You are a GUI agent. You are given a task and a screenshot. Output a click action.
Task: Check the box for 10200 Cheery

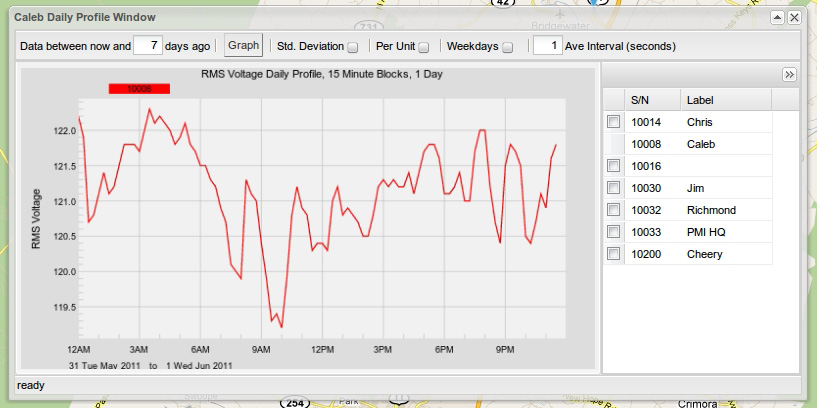614,254
